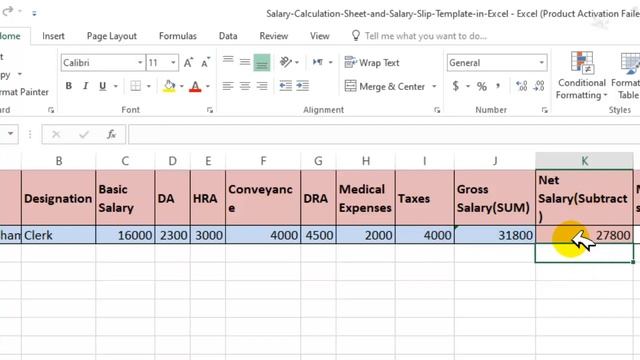Screen dimensions: 640x360
Task: Click Merge & Center button
Action: click(x=385, y=87)
